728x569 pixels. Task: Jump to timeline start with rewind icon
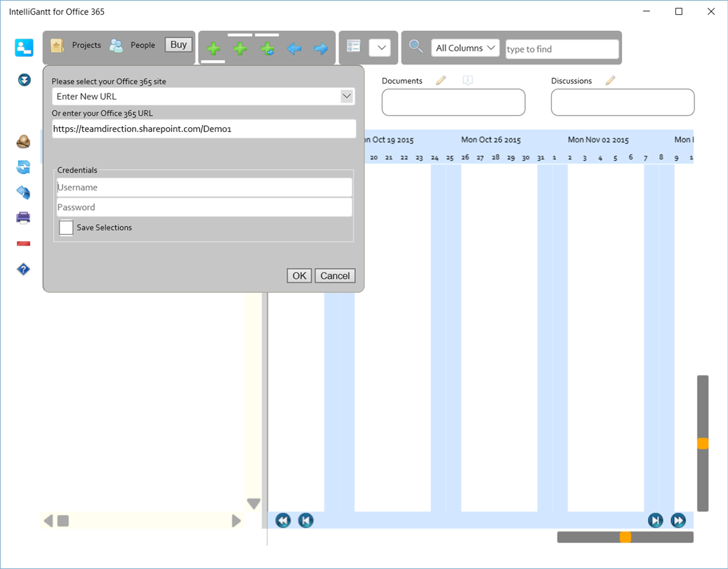coord(283,521)
